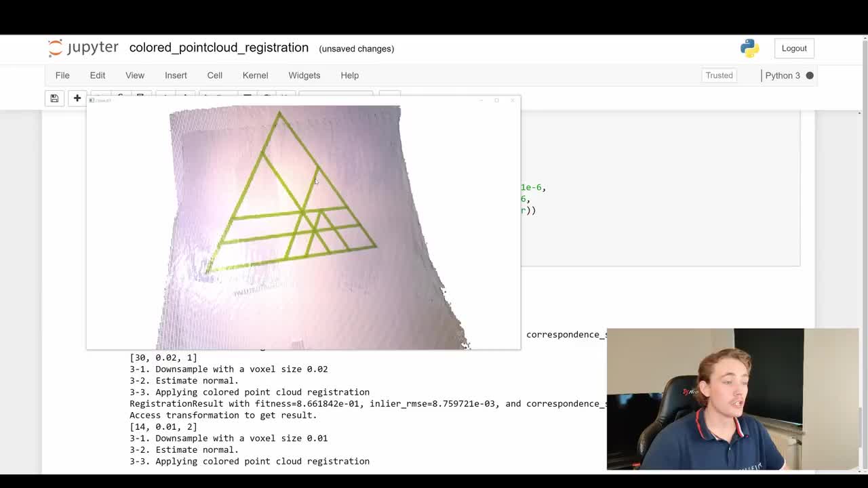Open the Help menu
This screenshot has width=868, height=488.
click(x=350, y=75)
